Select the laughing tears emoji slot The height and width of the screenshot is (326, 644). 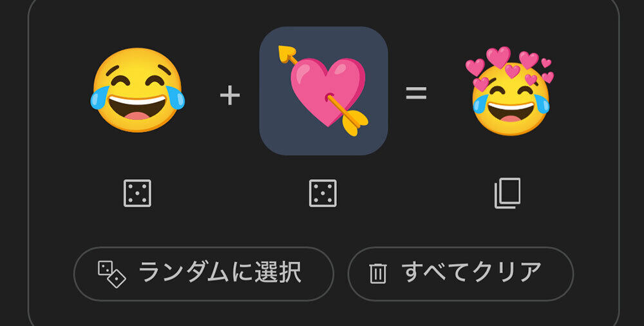pos(138,90)
